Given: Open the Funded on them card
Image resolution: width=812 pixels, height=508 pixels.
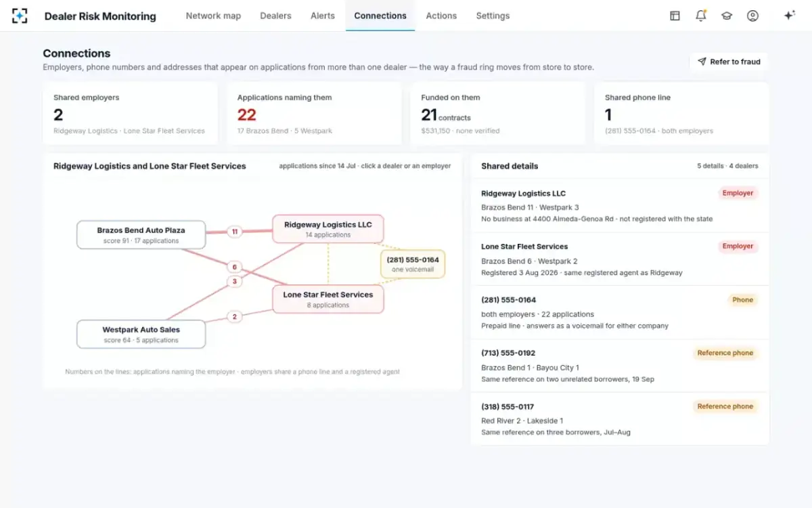Looking at the screenshot, I should [498, 114].
